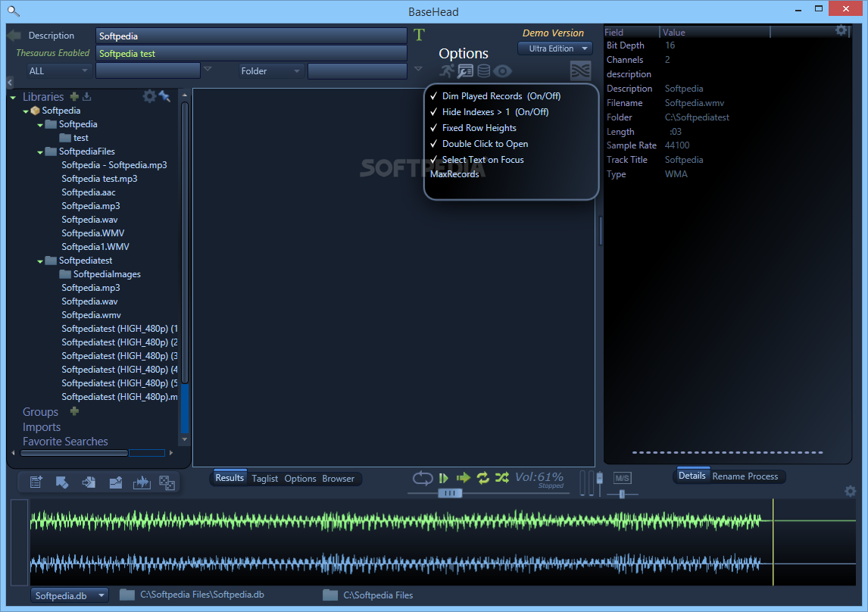
Task: Open the Softpedia.db database dropdown
Action: click(69, 595)
